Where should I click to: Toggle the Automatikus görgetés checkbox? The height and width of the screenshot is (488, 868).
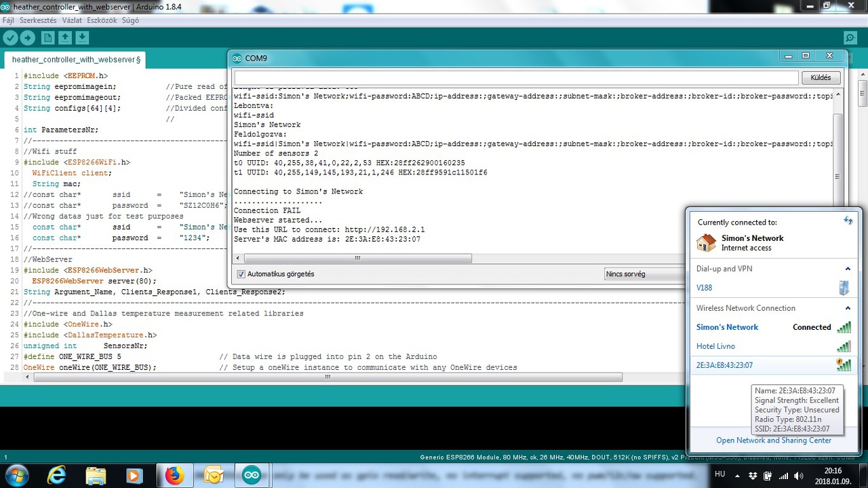[241, 274]
